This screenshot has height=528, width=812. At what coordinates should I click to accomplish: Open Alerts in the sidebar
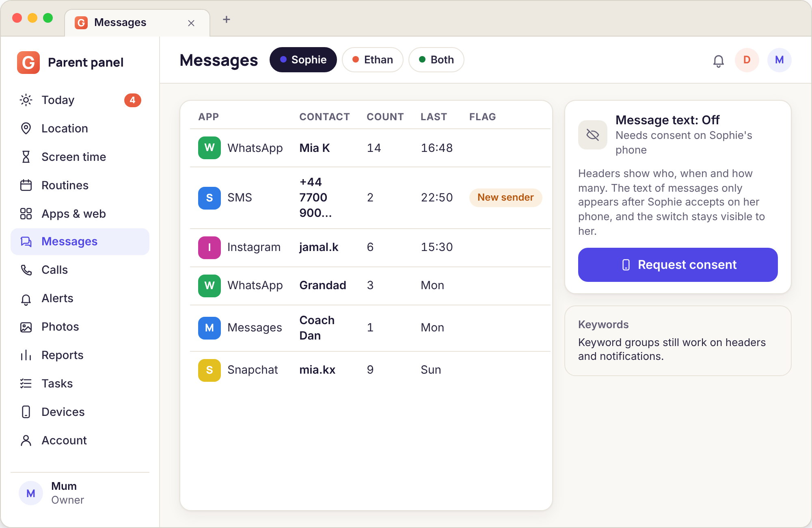[80, 298]
